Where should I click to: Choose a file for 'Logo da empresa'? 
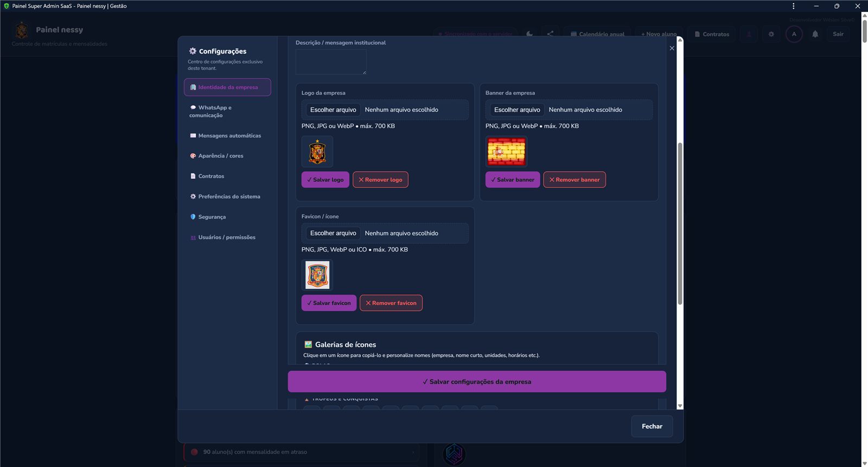coord(333,110)
